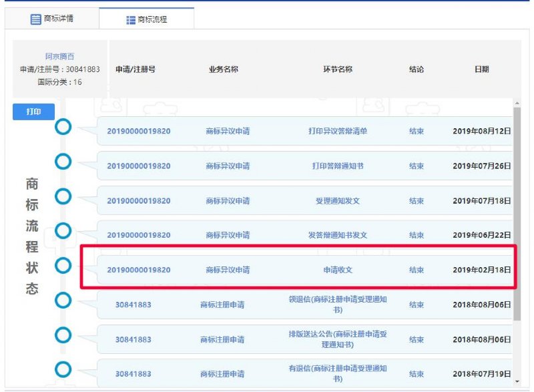The height and width of the screenshot is (392, 534).
Task: Click timeline circle beside 打印答辩通知书 row
Action: click(63, 162)
